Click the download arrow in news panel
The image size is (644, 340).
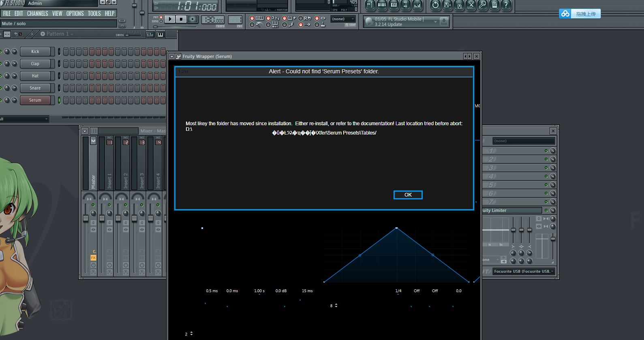point(444,21)
